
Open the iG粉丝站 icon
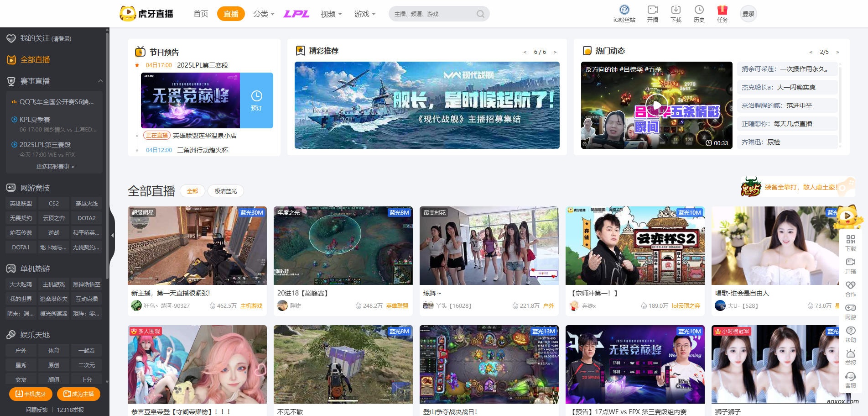tap(624, 10)
